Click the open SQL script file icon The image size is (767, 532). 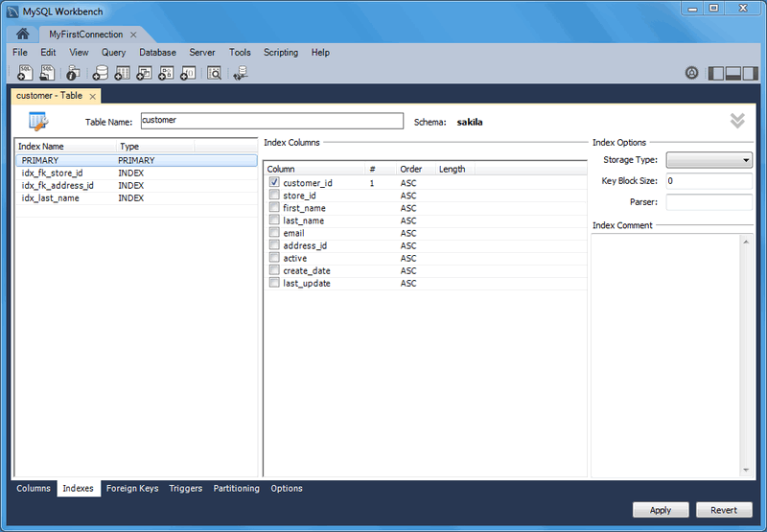click(x=46, y=73)
